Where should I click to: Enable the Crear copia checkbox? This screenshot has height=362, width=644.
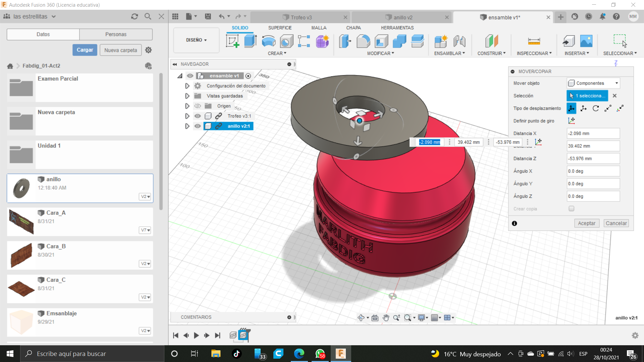pos(572,208)
